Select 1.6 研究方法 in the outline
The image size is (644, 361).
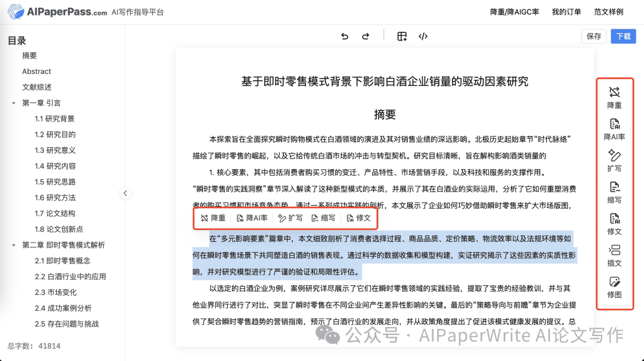point(55,198)
